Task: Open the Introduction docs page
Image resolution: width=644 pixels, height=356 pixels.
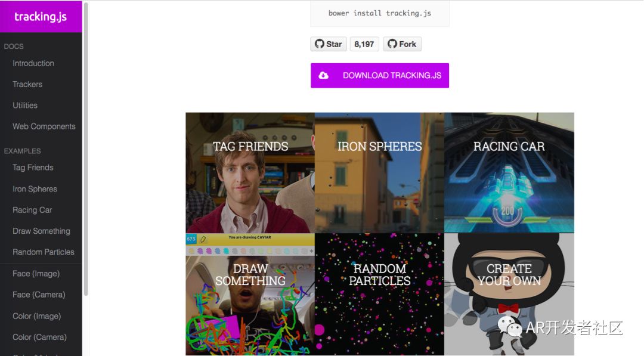Action: (x=33, y=63)
